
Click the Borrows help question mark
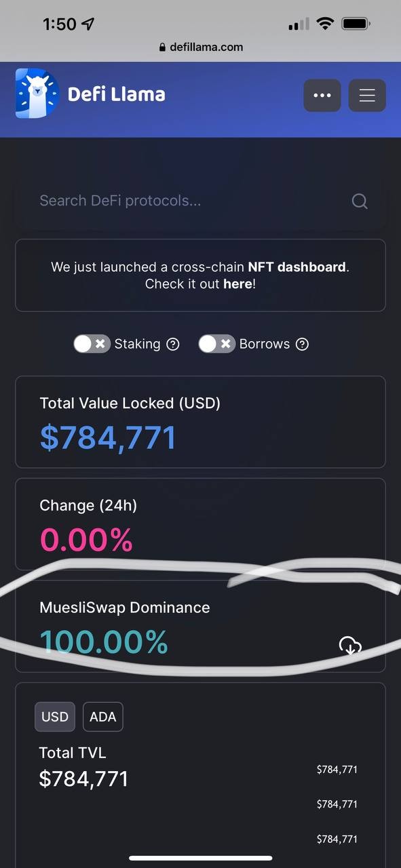(x=303, y=344)
